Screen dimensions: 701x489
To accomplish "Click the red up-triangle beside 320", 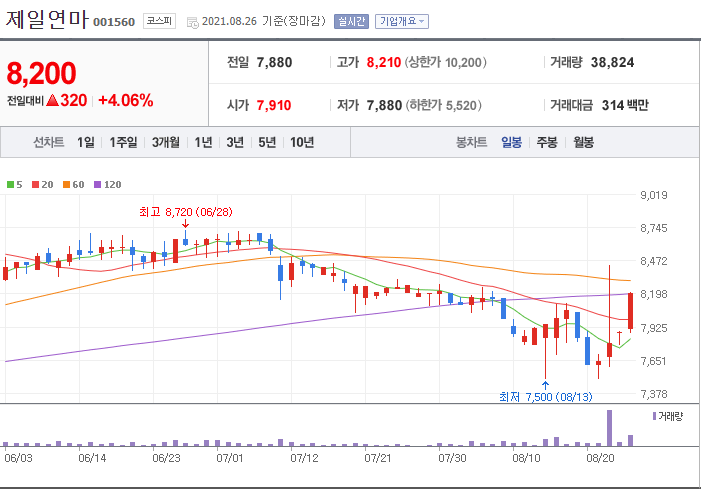I will tap(52, 100).
